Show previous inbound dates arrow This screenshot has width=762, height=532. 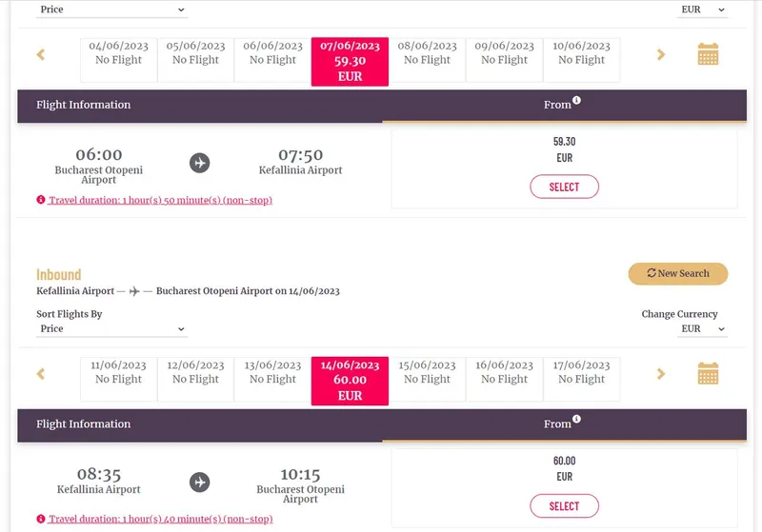pos(41,374)
